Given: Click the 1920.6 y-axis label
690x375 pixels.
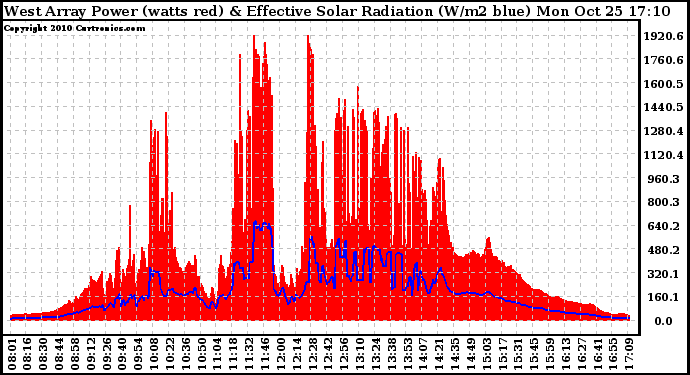Looking at the screenshot, I should click(664, 36).
